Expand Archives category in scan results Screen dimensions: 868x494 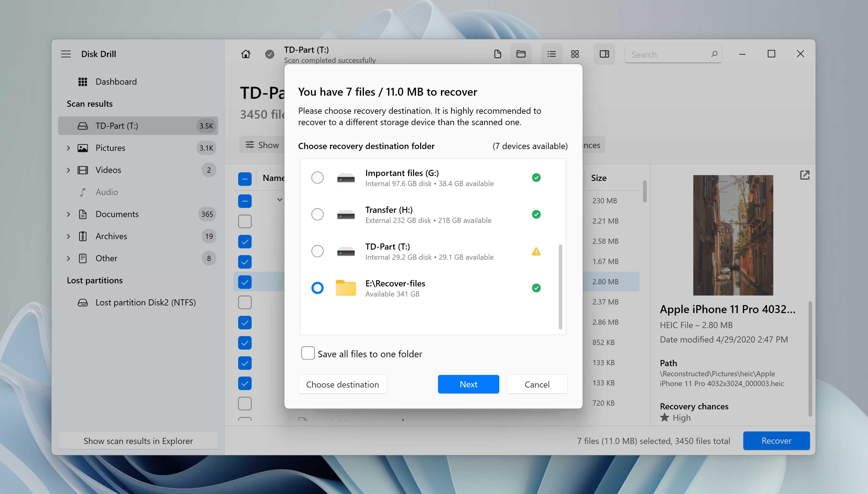(x=68, y=236)
